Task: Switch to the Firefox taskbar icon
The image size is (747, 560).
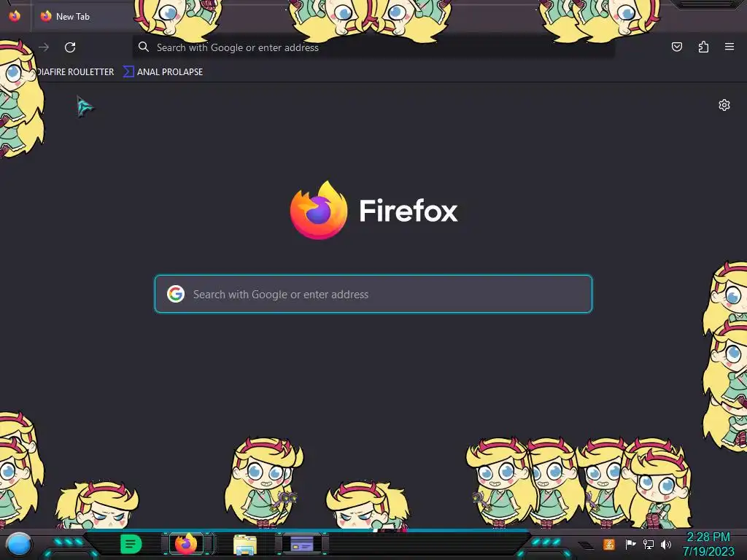Action: [x=186, y=543]
